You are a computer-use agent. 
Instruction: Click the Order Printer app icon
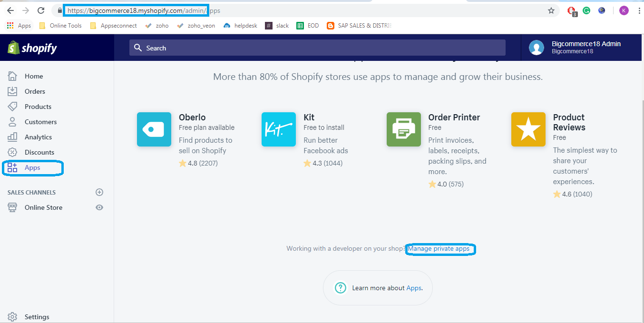click(404, 129)
